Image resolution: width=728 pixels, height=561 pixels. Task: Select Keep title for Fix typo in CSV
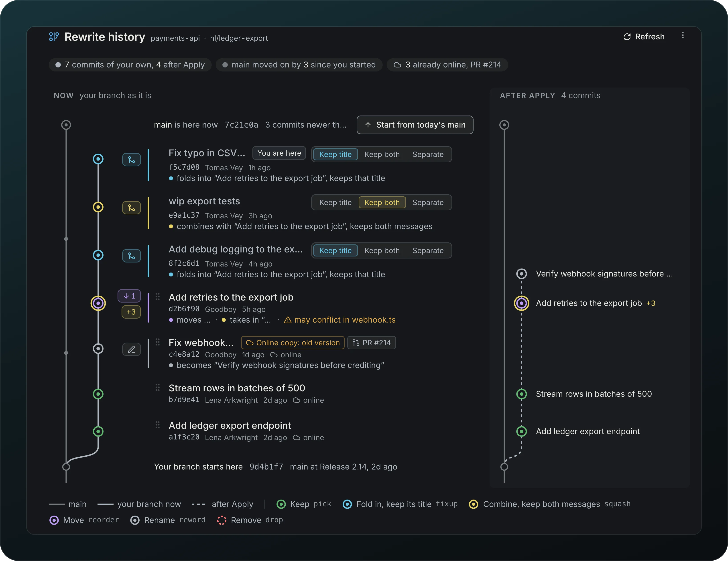pyautogui.click(x=335, y=154)
